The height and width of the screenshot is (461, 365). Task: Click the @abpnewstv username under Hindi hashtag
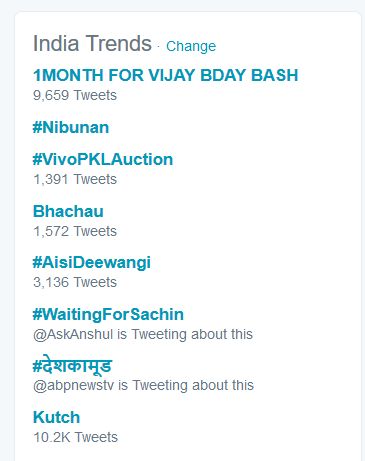point(73,386)
